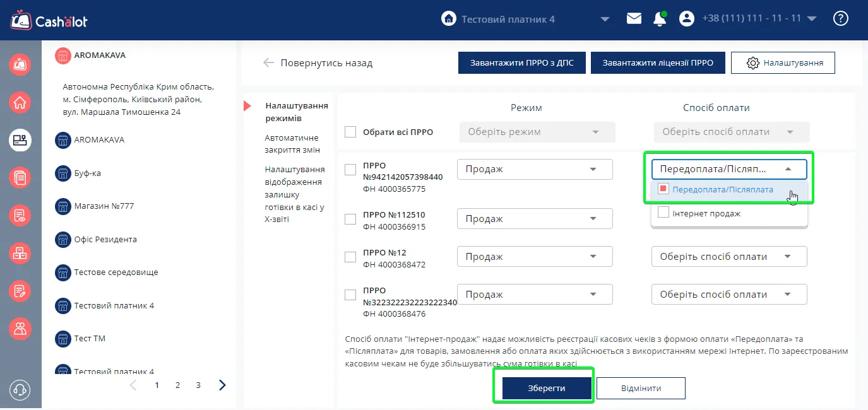Select Автоматичне закриття змін tab
The width and height of the screenshot is (868, 410).
click(x=292, y=144)
